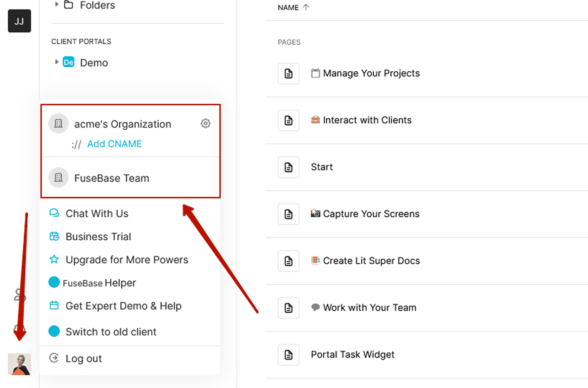Screen dimensions: 588x388
Task: Click user profile photo avatar
Action: coord(19,364)
